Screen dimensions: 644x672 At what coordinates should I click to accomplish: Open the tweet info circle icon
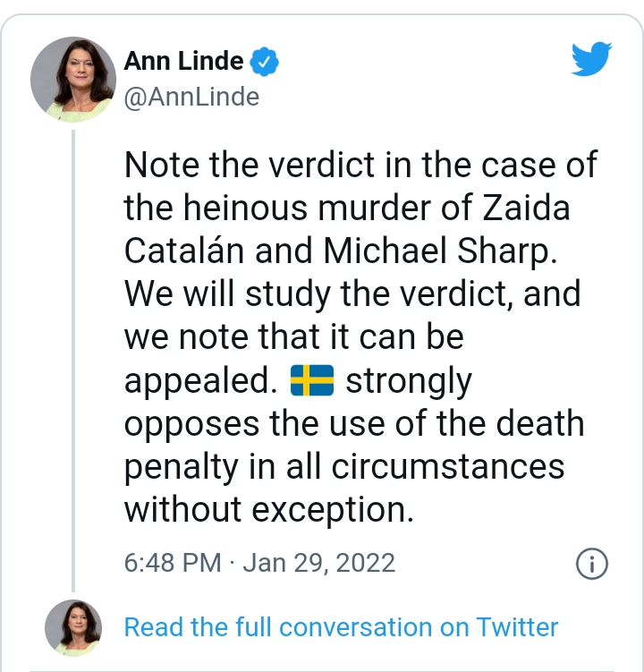tap(592, 563)
